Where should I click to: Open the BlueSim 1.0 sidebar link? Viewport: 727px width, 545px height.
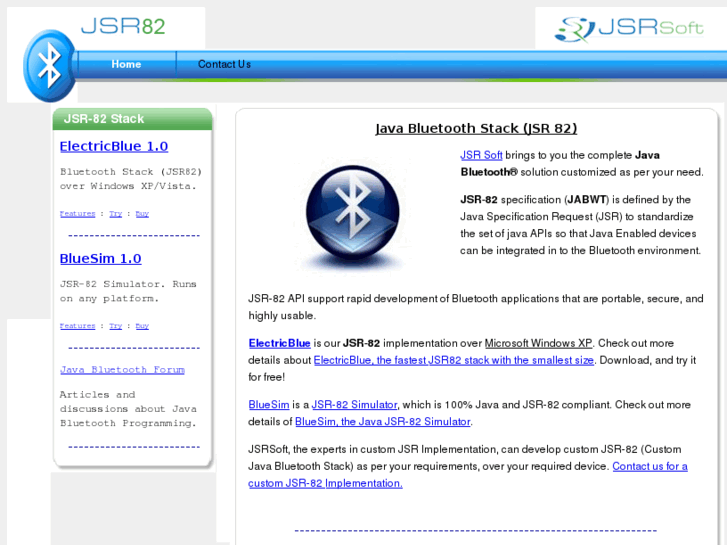coord(101,258)
